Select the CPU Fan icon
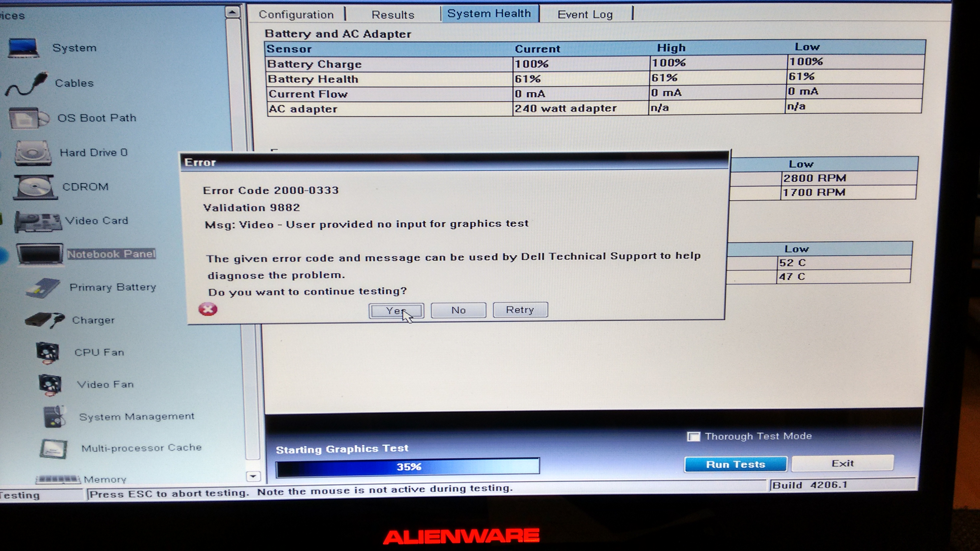Image resolution: width=980 pixels, height=551 pixels. [x=48, y=353]
